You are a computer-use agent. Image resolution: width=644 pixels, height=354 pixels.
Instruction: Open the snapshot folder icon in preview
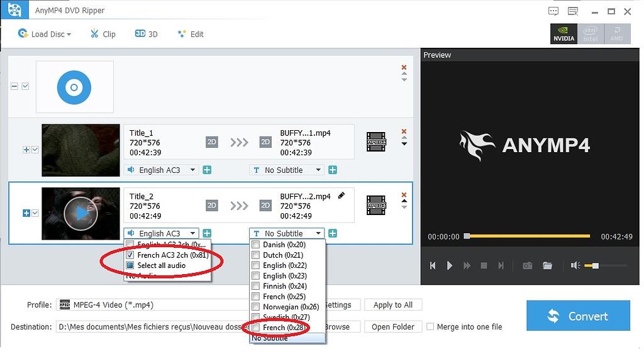pyautogui.click(x=548, y=266)
